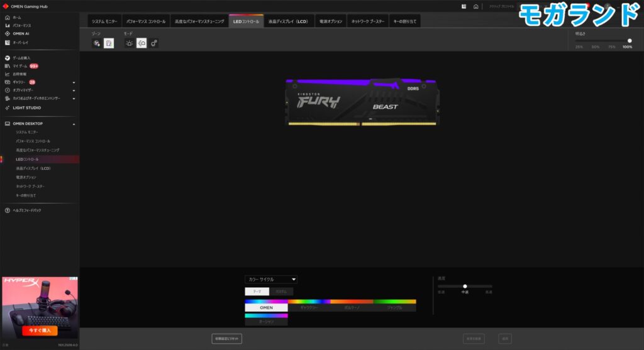Select the first zone icon under ゾーン
The width and height of the screenshot is (644, 350).
click(x=97, y=43)
